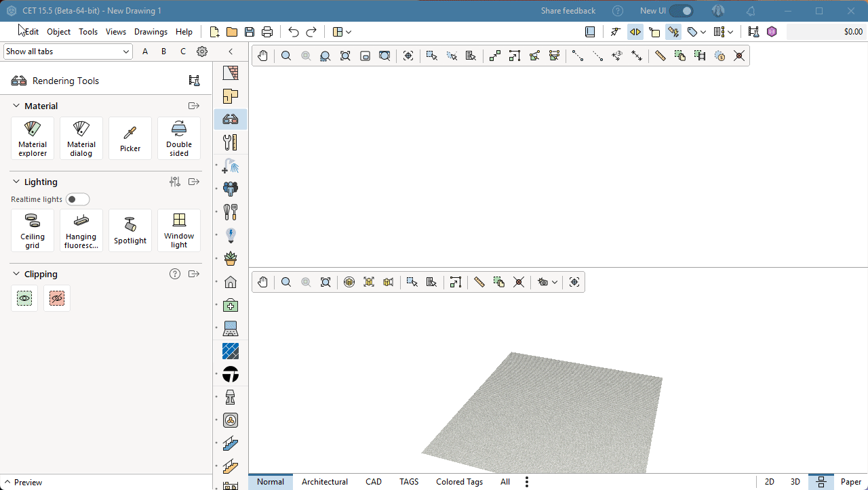The width and height of the screenshot is (868, 490).
Task: Click the Pan hand tool in 2D toolbar
Action: (x=262, y=56)
